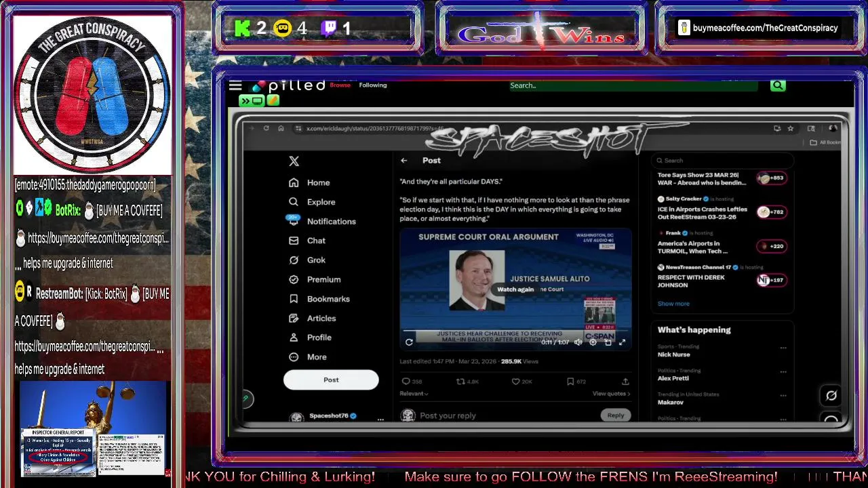The image size is (868, 488).
Task: Open the Pilled hamburger menu
Action: coord(235,85)
